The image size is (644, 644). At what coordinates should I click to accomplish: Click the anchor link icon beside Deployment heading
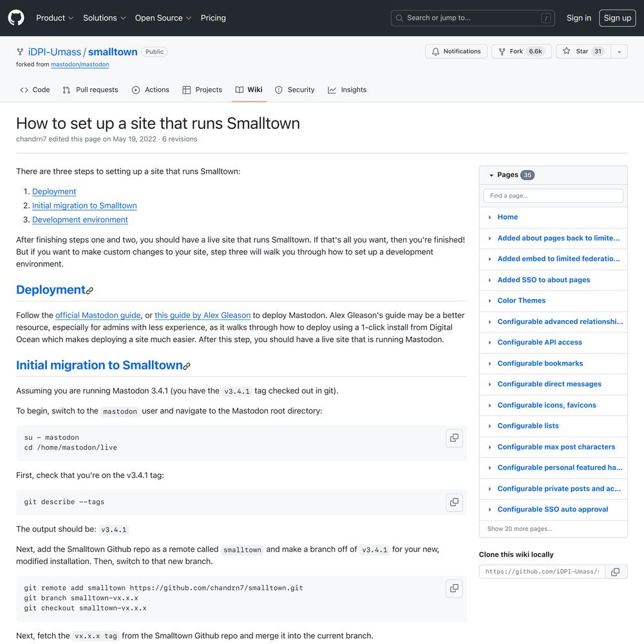click(90, 291)
